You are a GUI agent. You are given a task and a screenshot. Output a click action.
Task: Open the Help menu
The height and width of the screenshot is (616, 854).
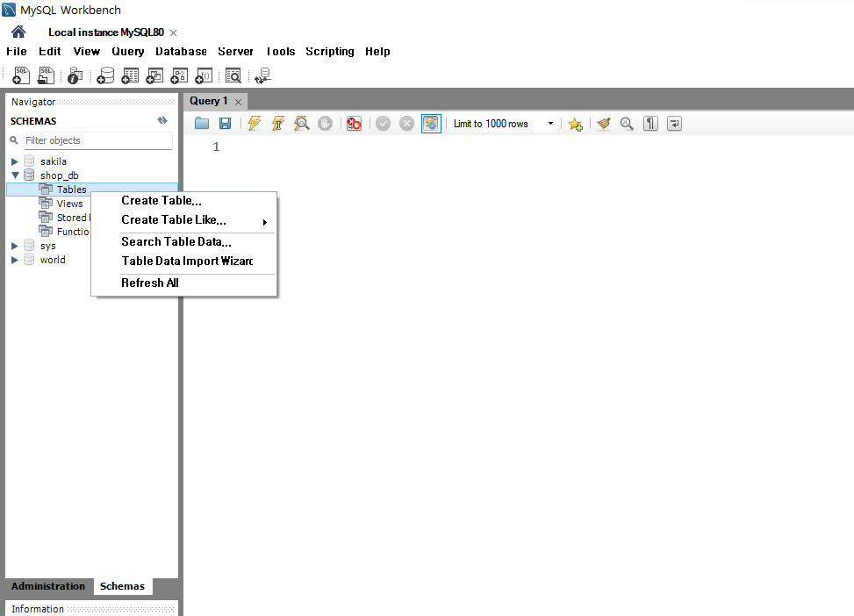click(377, 51)
